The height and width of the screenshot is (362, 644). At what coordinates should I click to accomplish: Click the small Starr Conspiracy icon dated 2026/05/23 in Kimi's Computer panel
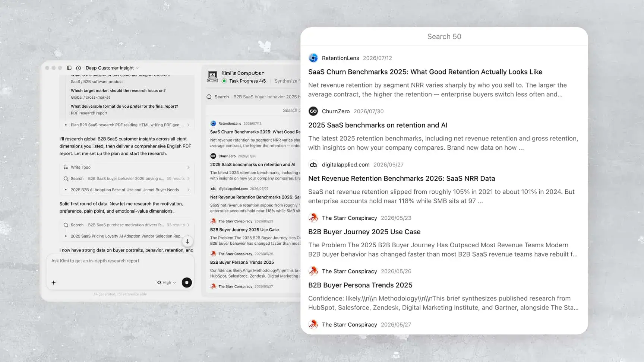(x=213, y=221)
